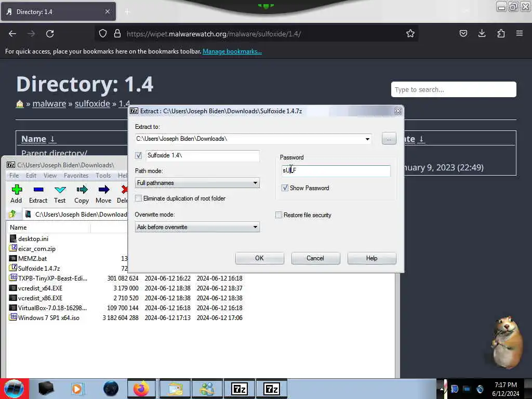The image size is (532, 399).
Task: Open the Tools menu in 7-Zip
Action: [x=103, y=176]
